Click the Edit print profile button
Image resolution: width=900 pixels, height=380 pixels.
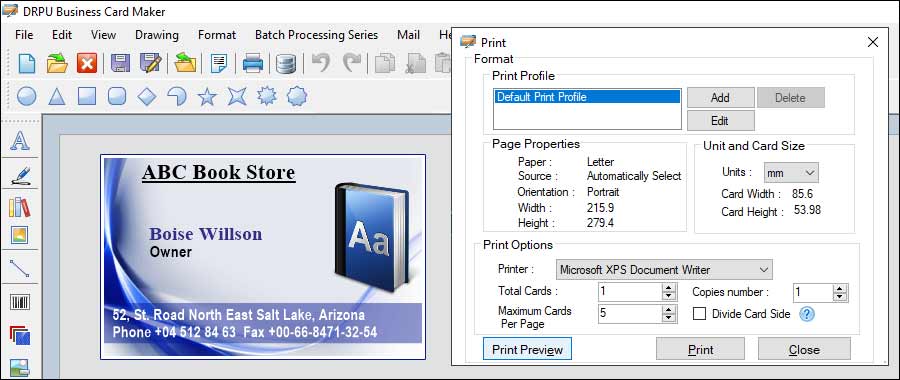click(x=720, y=121)
